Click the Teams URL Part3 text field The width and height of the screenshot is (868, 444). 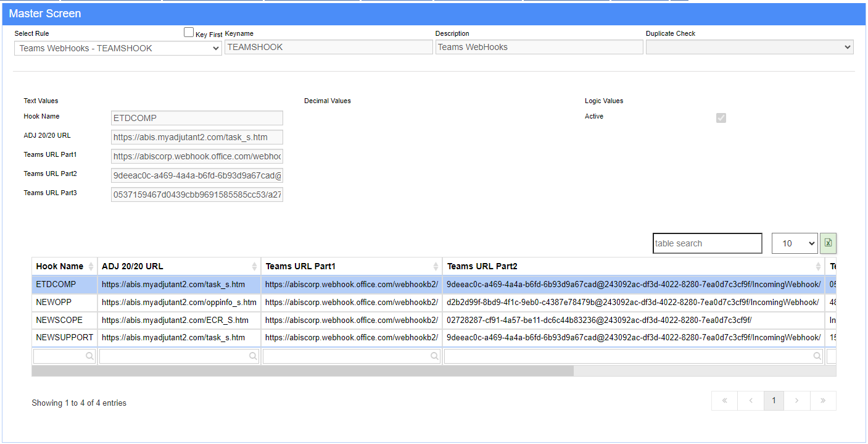(x=197, y=195)
